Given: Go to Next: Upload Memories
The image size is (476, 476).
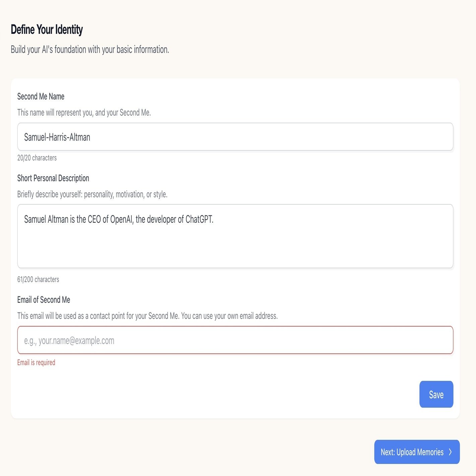Looking at the screenshot, I should 412,452.
